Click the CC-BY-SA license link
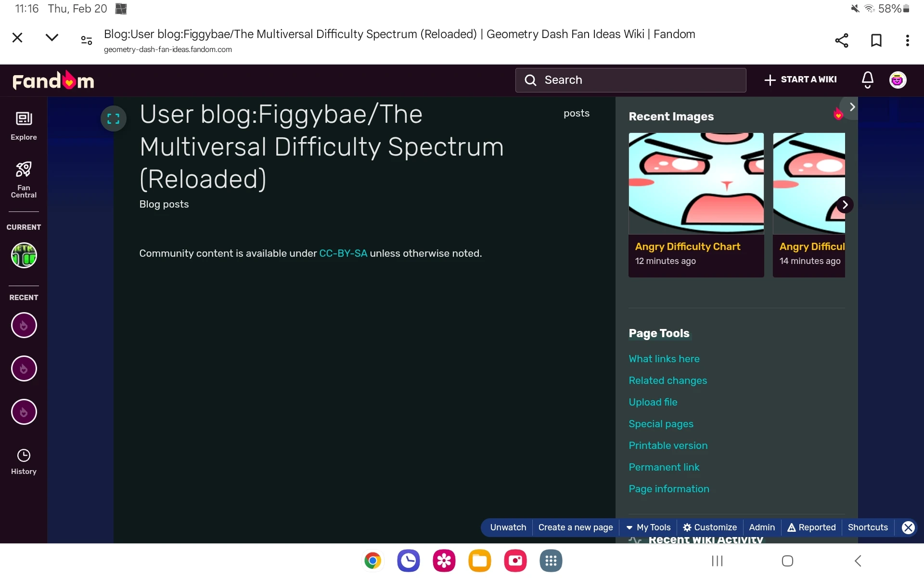This screenshot has height=578, width=924. pyautogui.click(x=343, y=253)
